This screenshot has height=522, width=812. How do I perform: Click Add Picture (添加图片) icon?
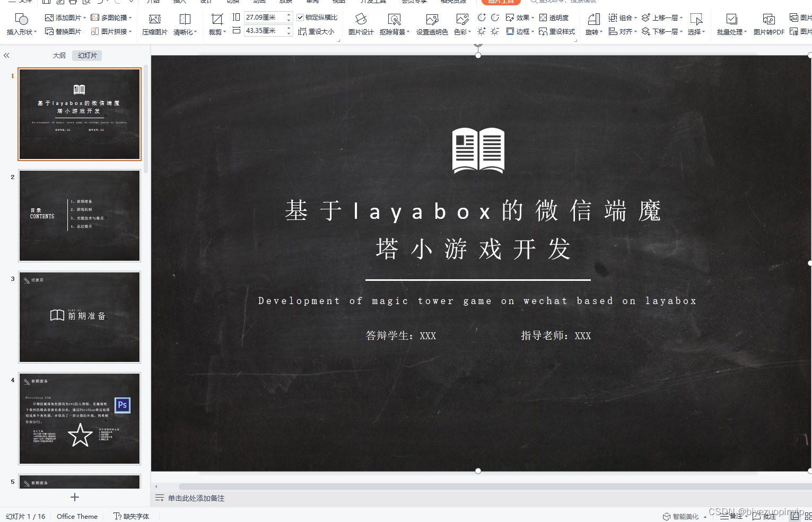pyautogui.click(x=49, y=17)
